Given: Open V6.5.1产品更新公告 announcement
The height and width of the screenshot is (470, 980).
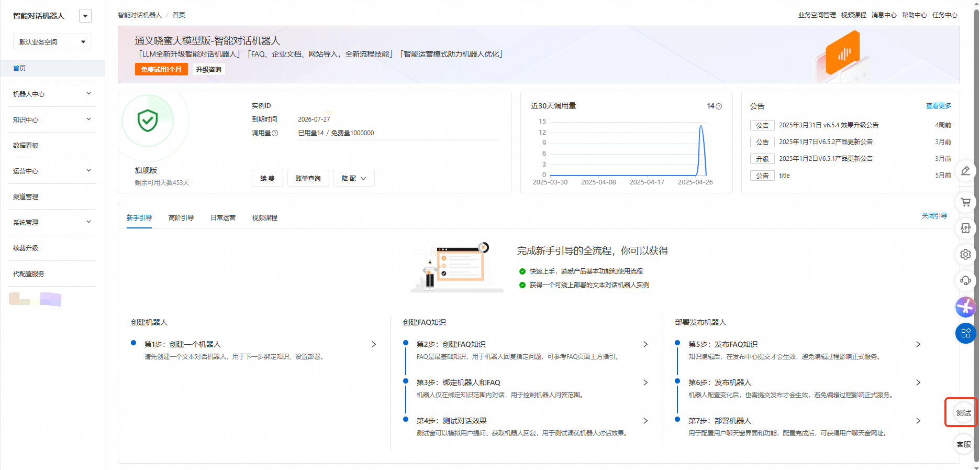Looking at the screenshot, I should pos(826,159).
